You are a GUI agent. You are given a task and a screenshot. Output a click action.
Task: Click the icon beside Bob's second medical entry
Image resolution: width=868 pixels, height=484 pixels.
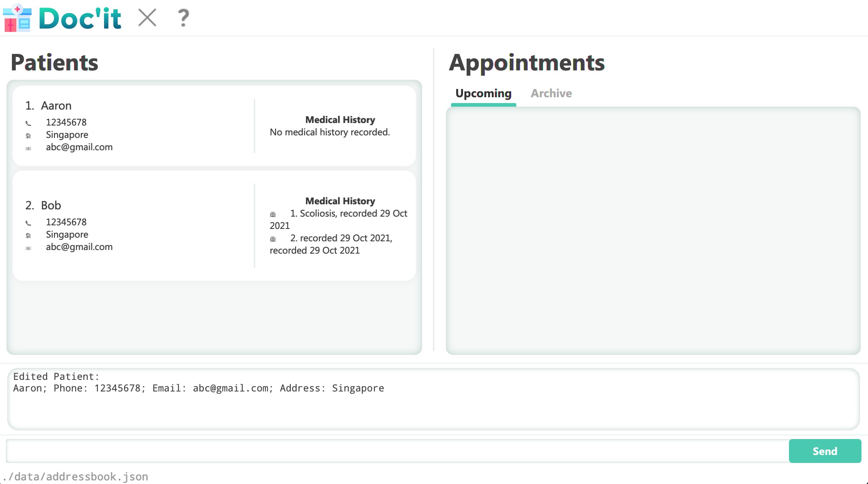pos(273,239)
